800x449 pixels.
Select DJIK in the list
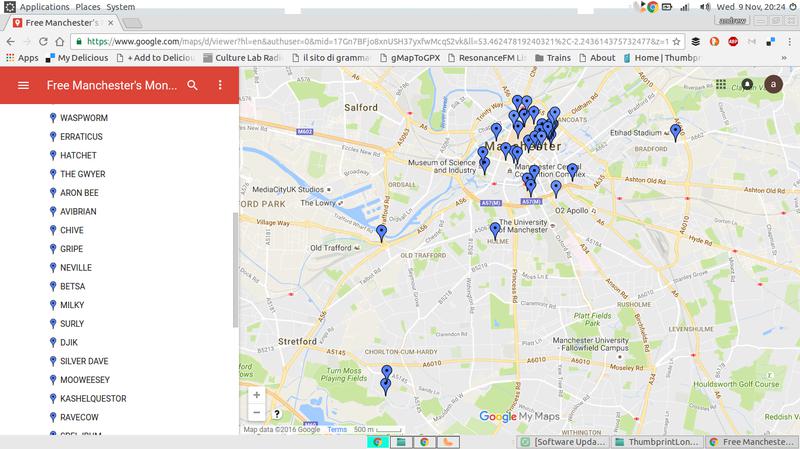coord(69,342)
